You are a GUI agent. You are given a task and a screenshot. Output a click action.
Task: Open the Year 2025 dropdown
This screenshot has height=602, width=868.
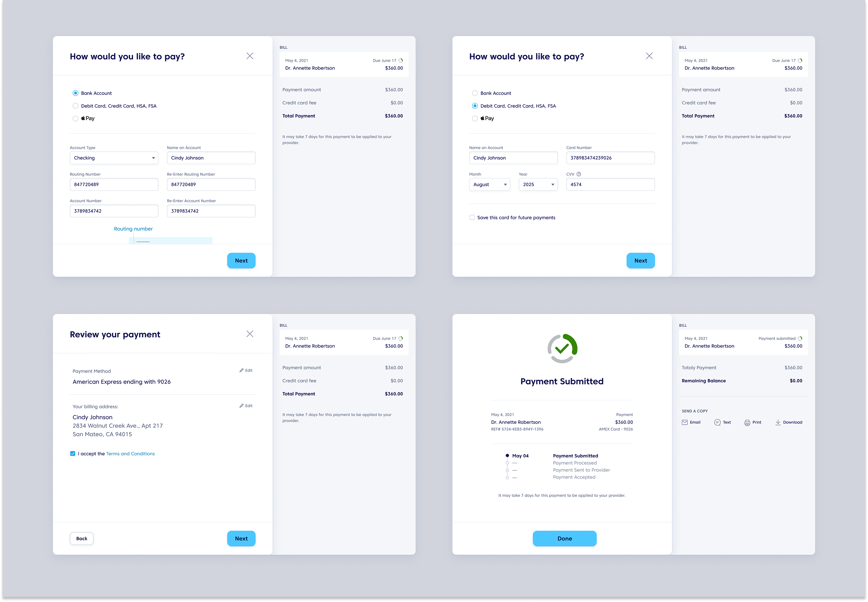tap(538, 184)
